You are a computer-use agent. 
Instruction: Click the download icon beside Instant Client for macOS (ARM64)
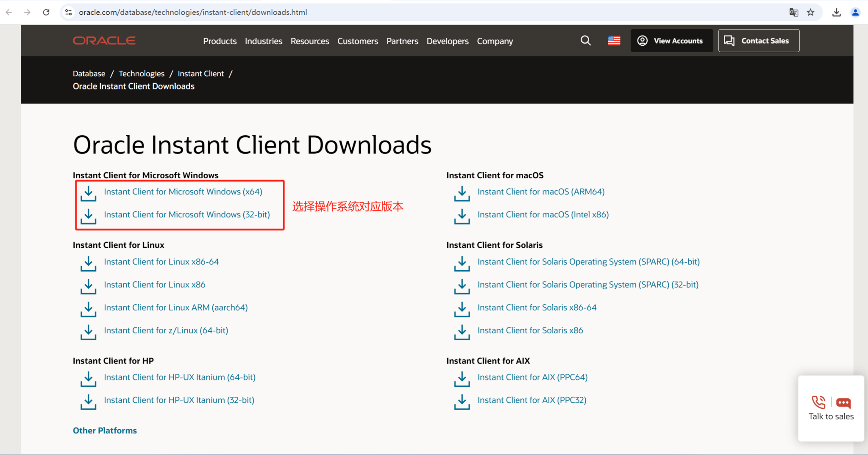click(x=462, y=194)
